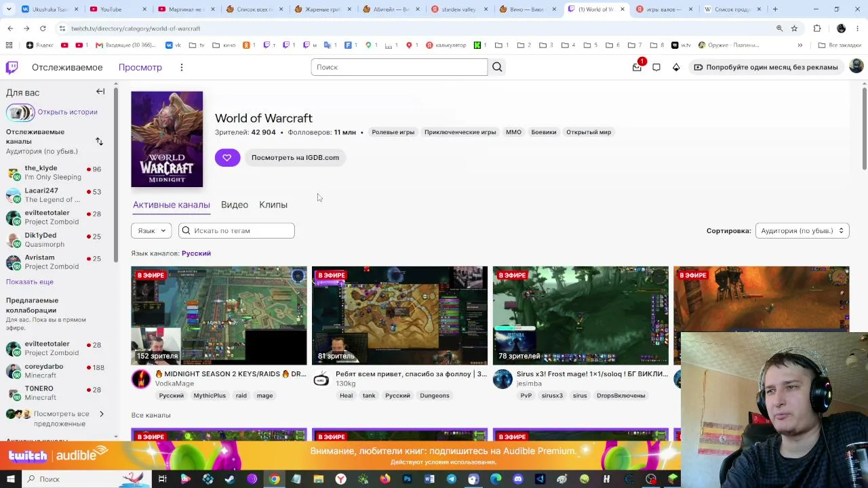
Task: Open Photoshop from the taskbar
Action: 407,479
